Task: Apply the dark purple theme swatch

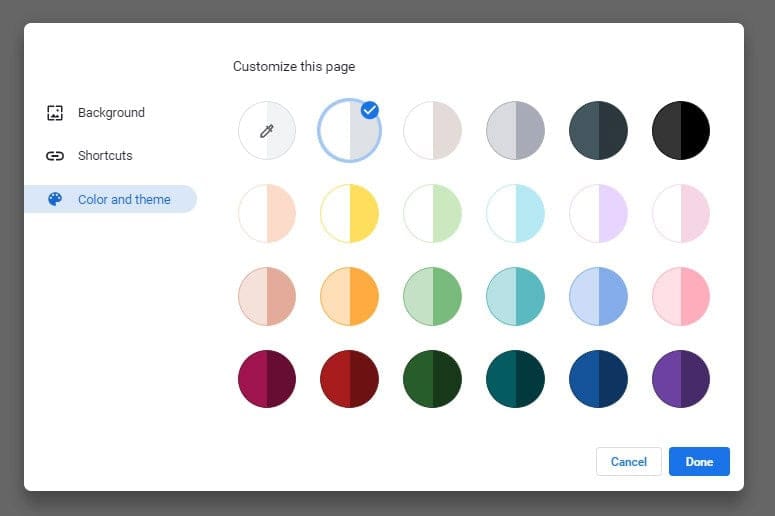Action: click(x=680, y=379)
